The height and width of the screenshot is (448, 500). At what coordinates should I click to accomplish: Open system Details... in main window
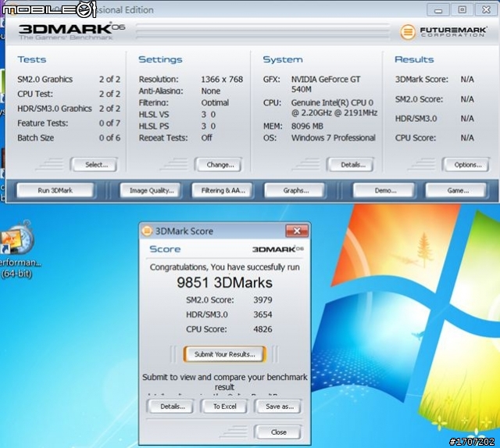[350, 165]
